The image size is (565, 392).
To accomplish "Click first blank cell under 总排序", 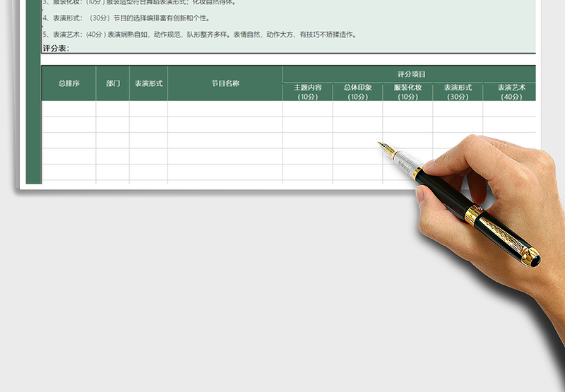I will click(69, 109).
